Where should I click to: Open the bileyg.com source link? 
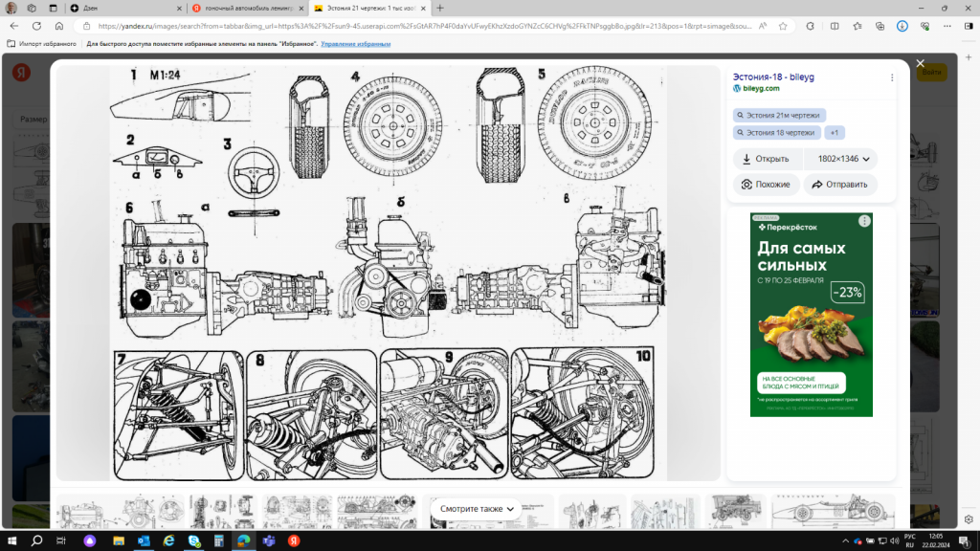pyautogui.click(x=761, y=88)
